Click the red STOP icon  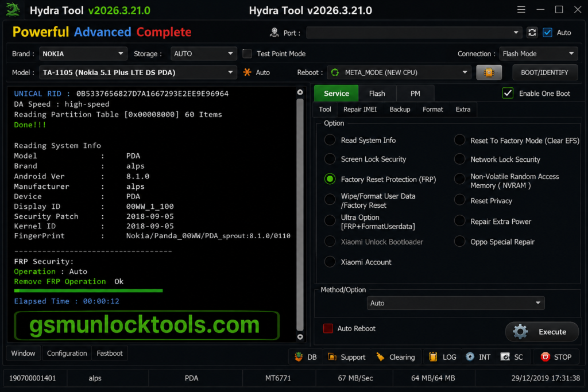coord(546,357)
